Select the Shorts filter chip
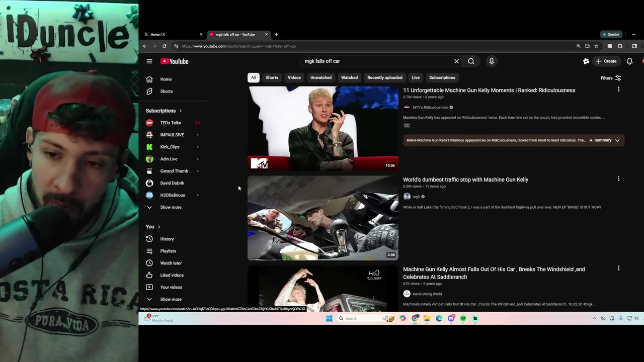The height and width of the screenshot is (362, 644). pyautogui.click(x=272, y=77)
